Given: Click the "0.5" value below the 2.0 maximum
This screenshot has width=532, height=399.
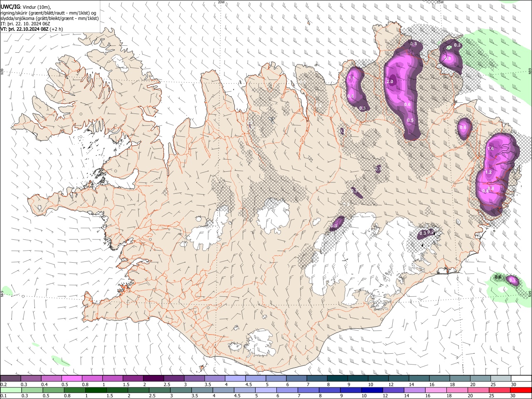Looking at the screenshot, I should click(410, 121).
